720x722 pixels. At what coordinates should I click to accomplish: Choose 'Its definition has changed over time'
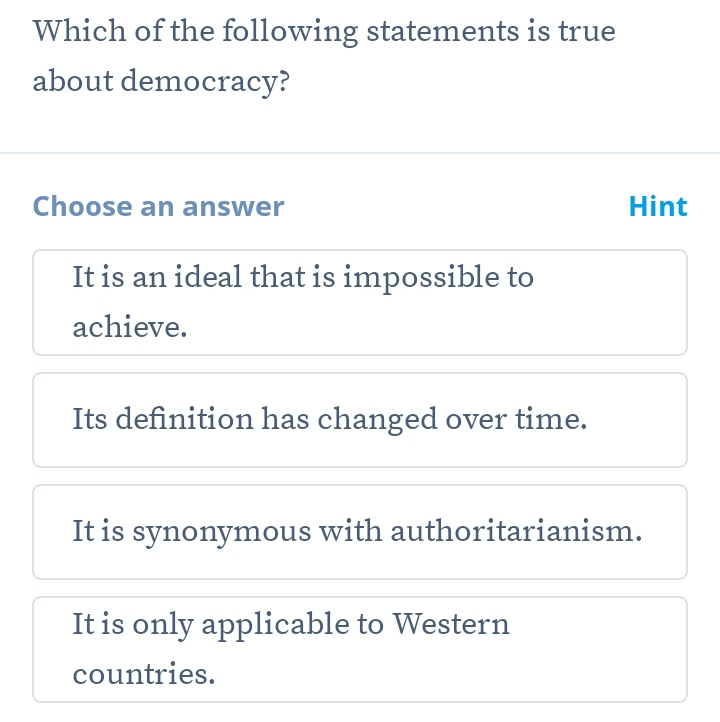[x=360, y=420]
